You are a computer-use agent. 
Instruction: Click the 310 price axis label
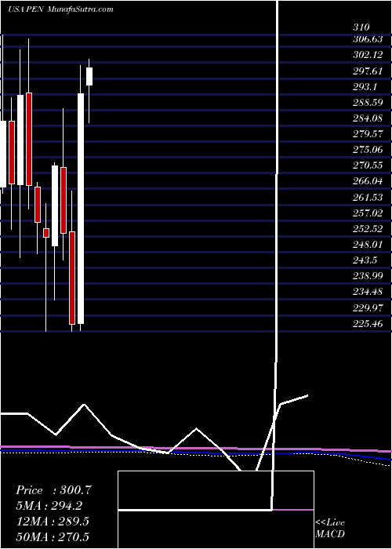[x=361, y=27]
